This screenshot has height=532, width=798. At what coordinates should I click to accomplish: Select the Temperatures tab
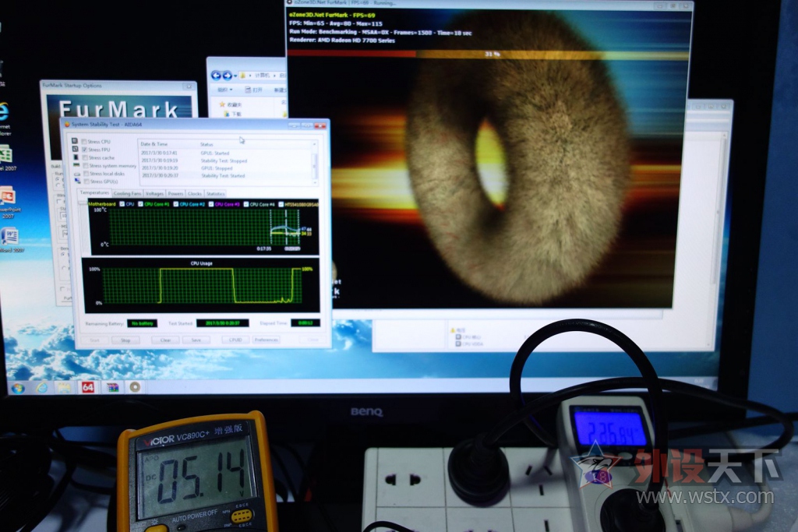(94, 192)
